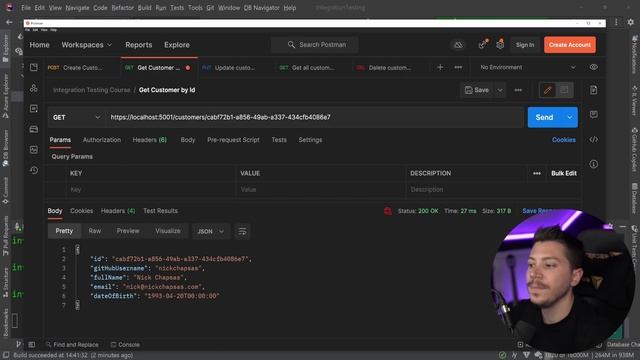The width and height of the screenshot is (640, 360).
Task: Click IDE back arrow icon
Action: 9,22
